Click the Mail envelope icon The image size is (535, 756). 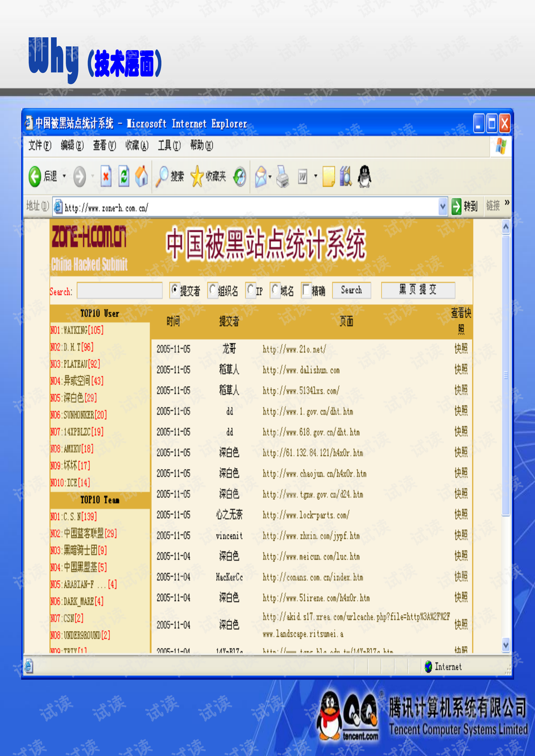click(x=261, y=177)
